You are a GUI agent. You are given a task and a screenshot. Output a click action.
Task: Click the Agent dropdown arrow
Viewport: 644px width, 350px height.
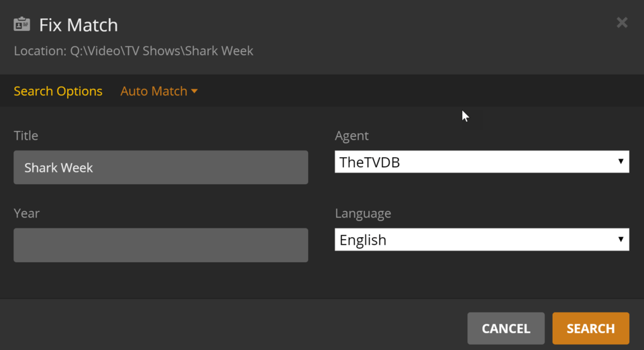click(621, 161)
